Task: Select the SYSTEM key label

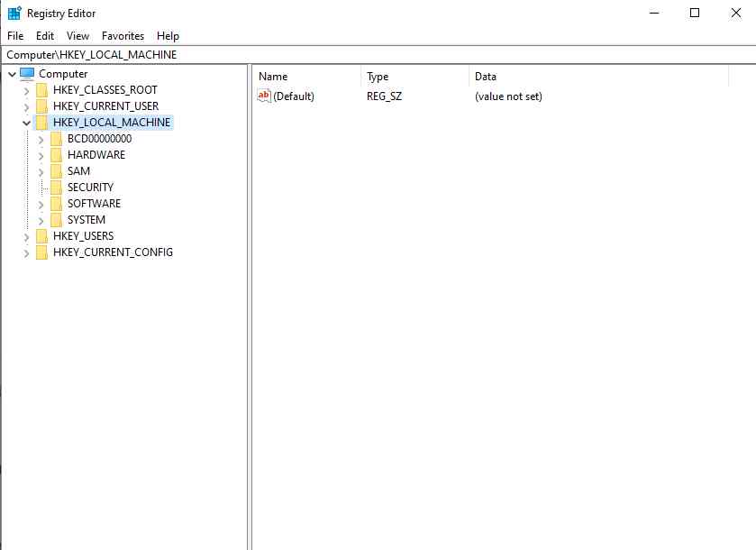Action: (87, 220)
